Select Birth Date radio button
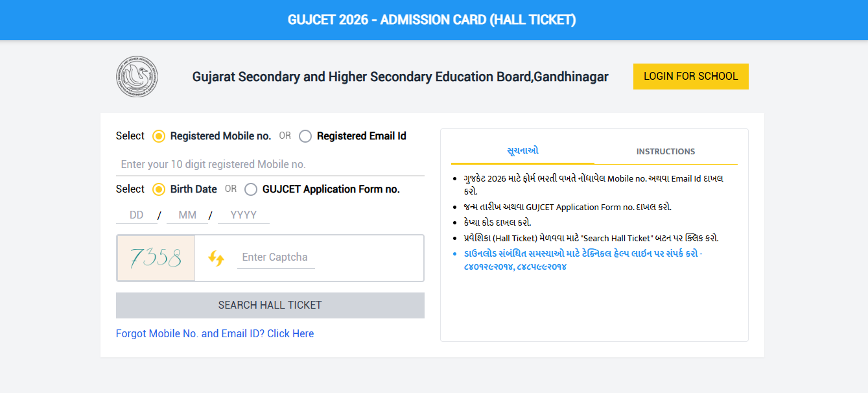Screen dimensions: 868x393 pos(158,189)
